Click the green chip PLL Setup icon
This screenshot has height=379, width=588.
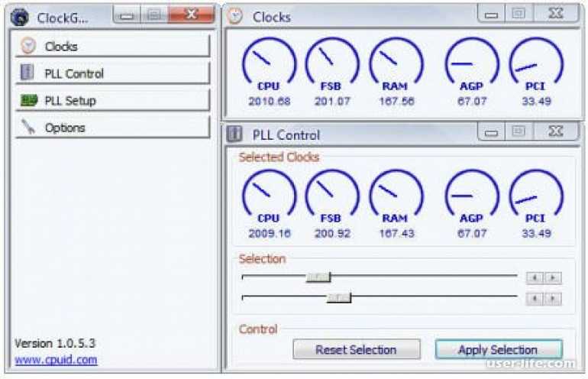pos(29,100)
